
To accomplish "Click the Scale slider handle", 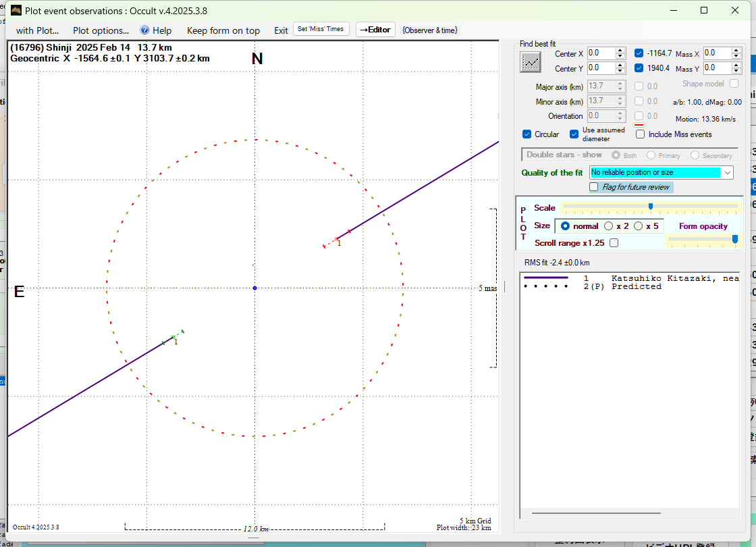I will coord(650,207).
